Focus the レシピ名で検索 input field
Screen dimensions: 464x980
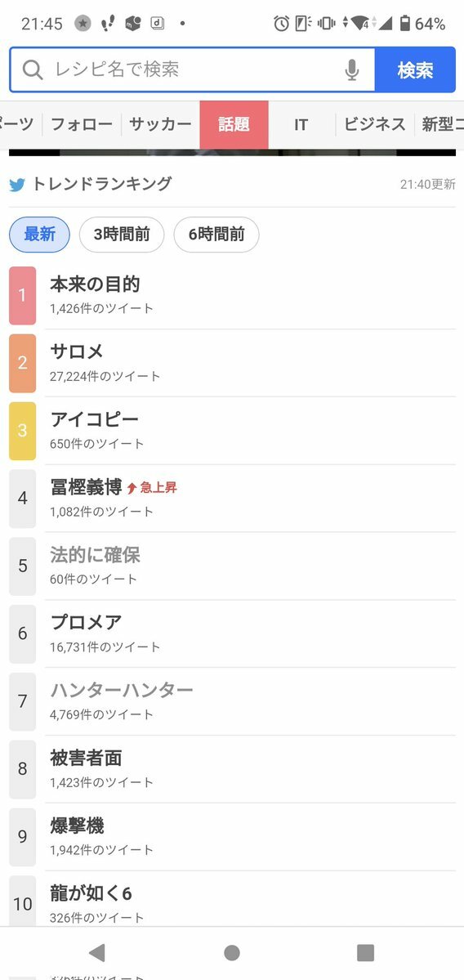(192, 70)
